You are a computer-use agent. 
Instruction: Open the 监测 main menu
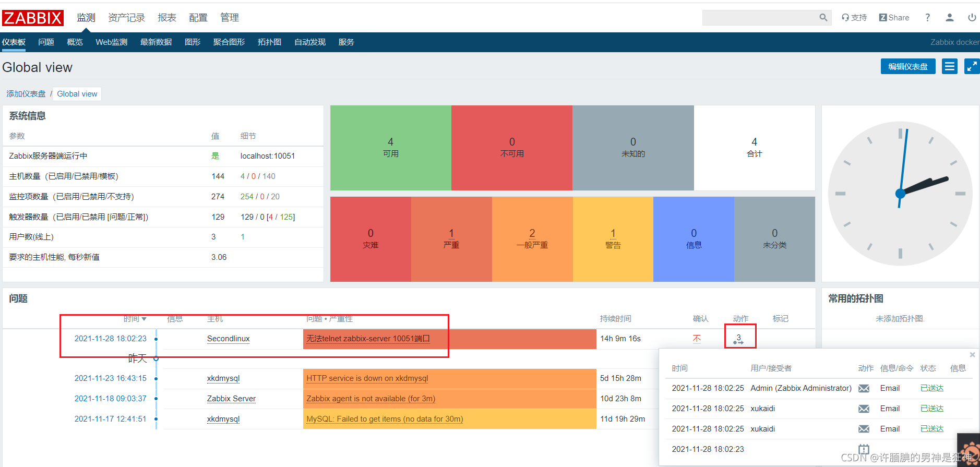pos(86,18)
